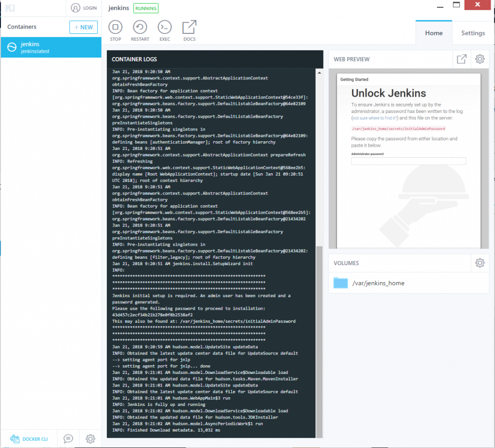Open web preview in browser
This screenshot has height=448, width=495.
462,59
